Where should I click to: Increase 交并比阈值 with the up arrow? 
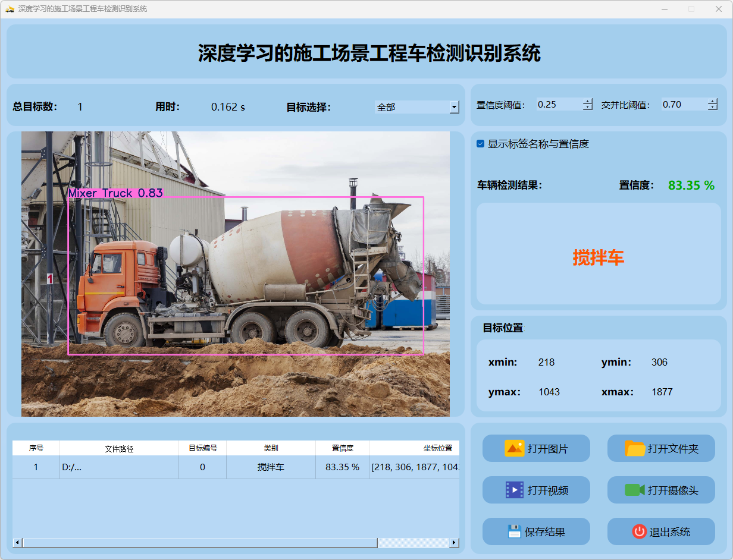(x=713, y=101)
